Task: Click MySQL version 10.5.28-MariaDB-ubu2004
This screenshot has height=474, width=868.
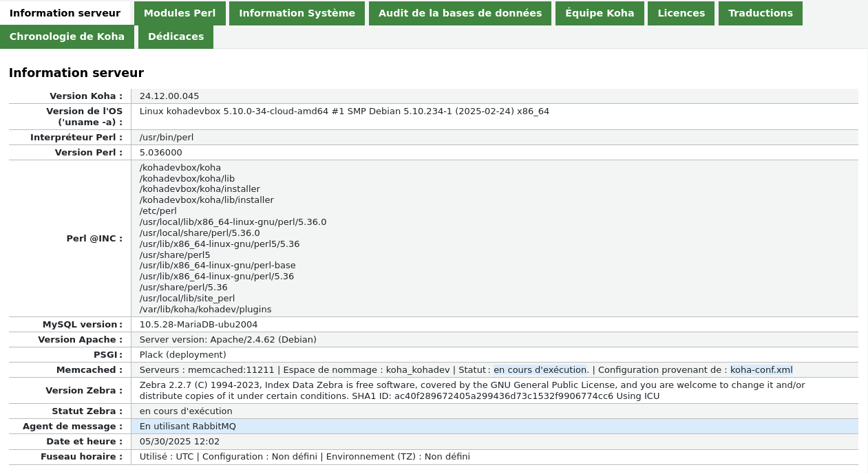Action: click(198, 325)
